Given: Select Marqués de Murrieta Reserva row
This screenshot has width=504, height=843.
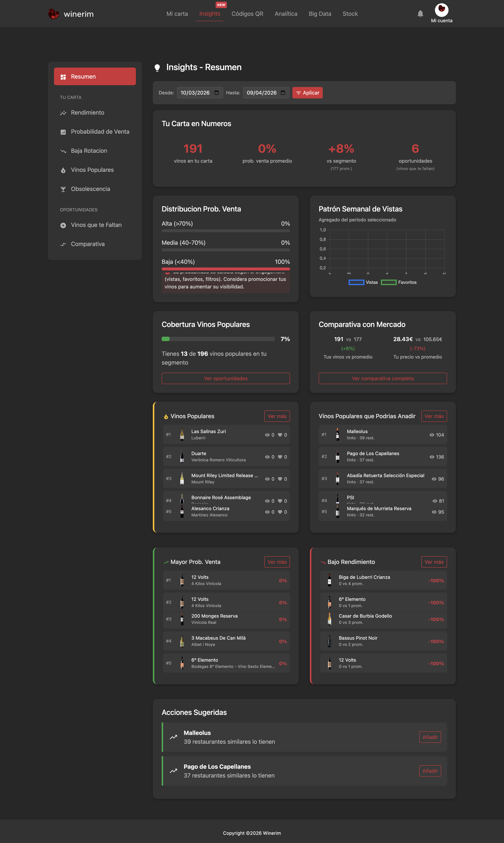Looking at the screenshot, I should pyautogui.click(x=383, y=512).
